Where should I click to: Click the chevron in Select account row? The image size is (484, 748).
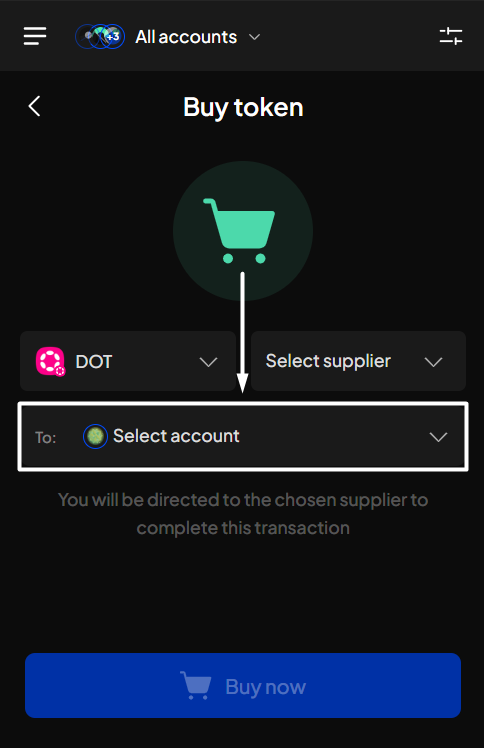pos(438,437)
